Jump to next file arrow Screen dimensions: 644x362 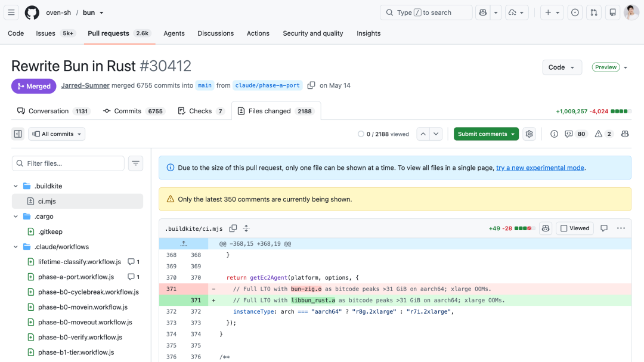click(436, 134)
